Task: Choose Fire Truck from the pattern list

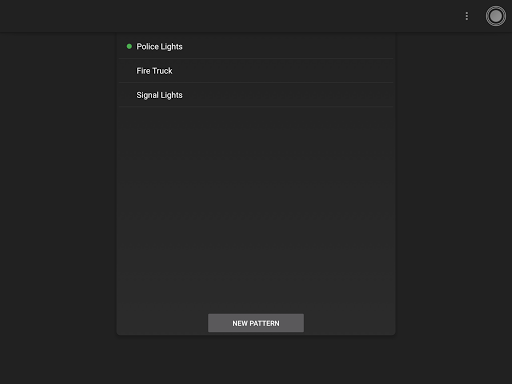Action: 256,71
